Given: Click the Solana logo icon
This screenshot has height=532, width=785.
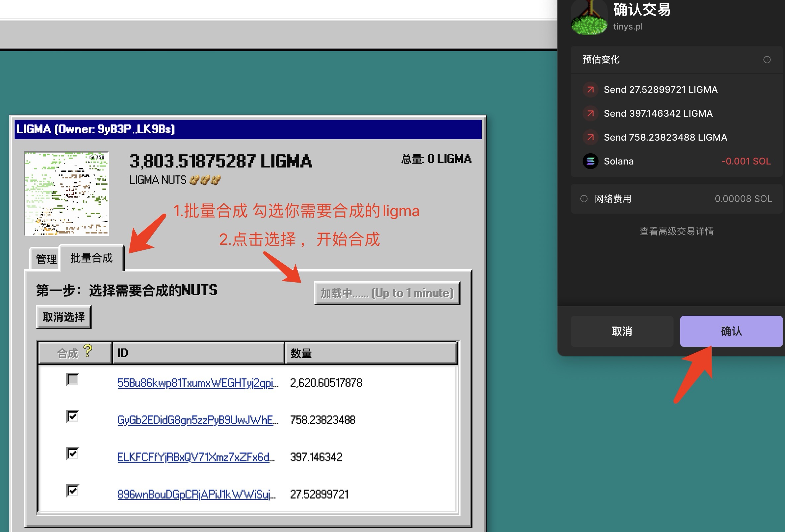Looking at the screenshot, I should [591, 161].
